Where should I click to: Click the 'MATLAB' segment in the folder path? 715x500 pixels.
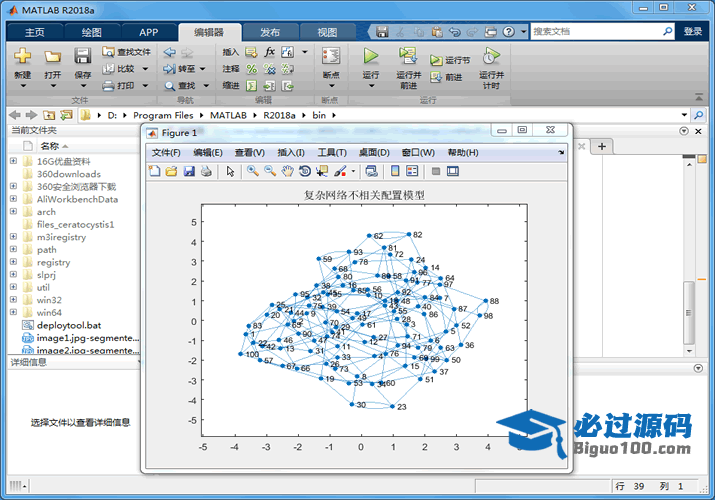coord(228,115)
